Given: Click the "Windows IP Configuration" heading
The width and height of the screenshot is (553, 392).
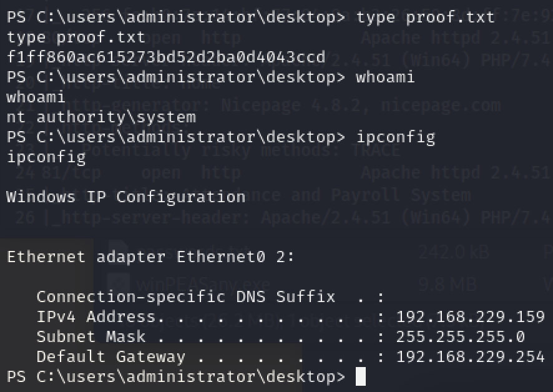Looking at the screenshot, I should [125, 197].
